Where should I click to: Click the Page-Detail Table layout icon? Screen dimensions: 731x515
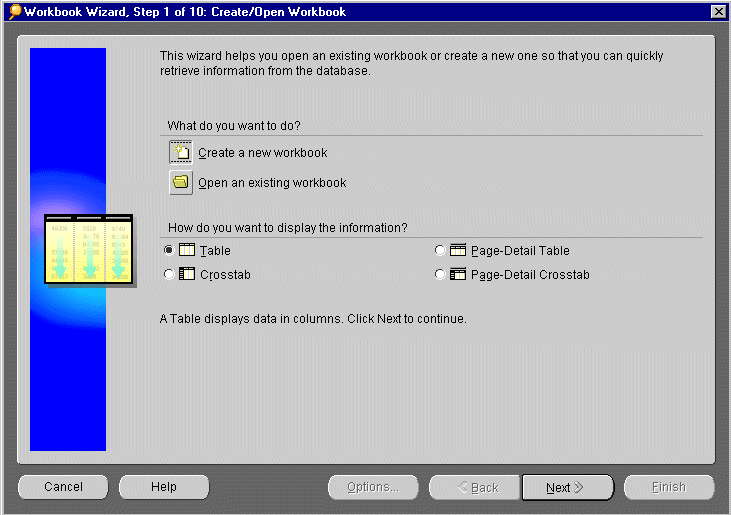458,250
